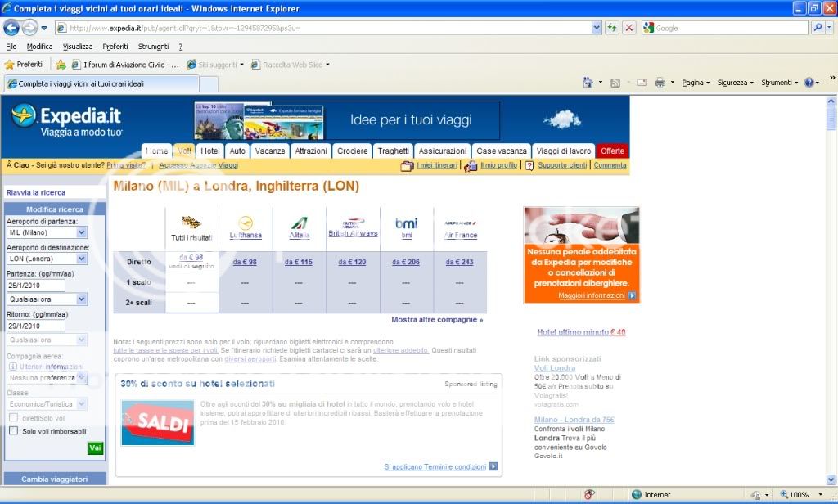Viewport: 838px width, 504px height.
Task: Open the Strumenti menu in menu bar
Action: 153,47
